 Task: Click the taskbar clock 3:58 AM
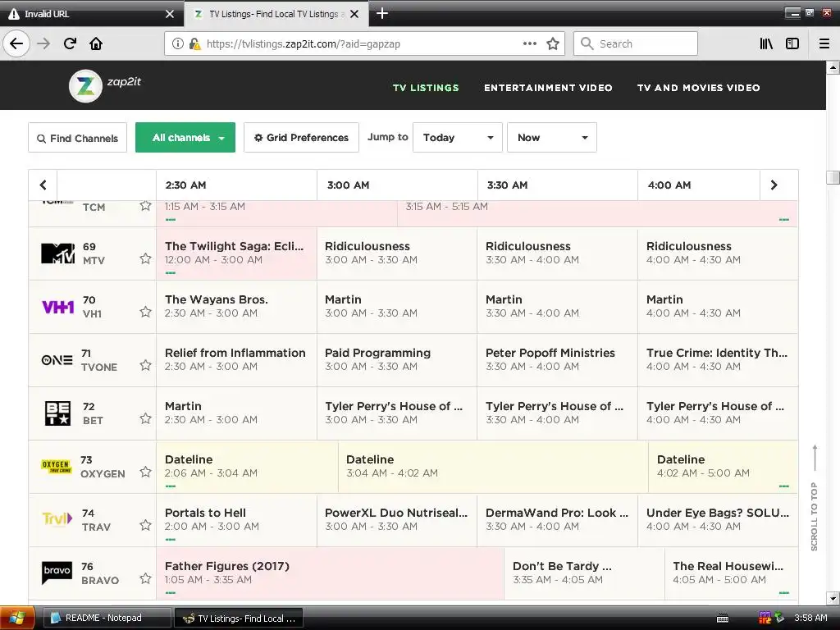tap(810, 618)
